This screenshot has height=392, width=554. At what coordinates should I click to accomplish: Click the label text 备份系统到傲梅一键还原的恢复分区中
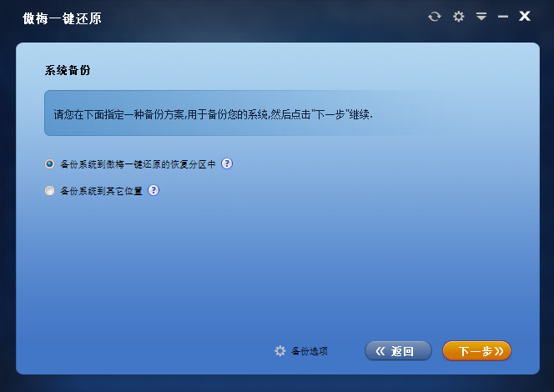pyautogui.click(x=138, y=164)
